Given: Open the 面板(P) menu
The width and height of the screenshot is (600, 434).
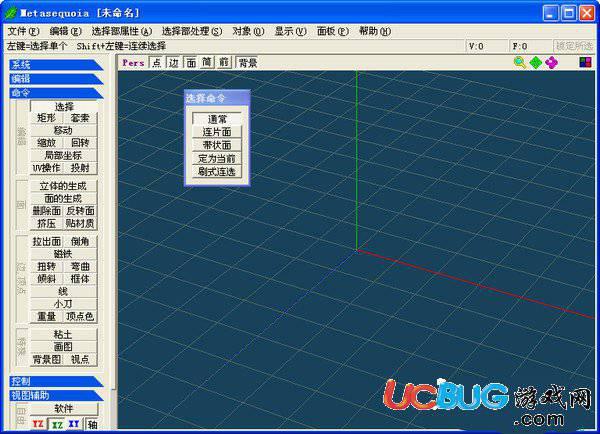Looking at the screenshot, I should [333, 31].
